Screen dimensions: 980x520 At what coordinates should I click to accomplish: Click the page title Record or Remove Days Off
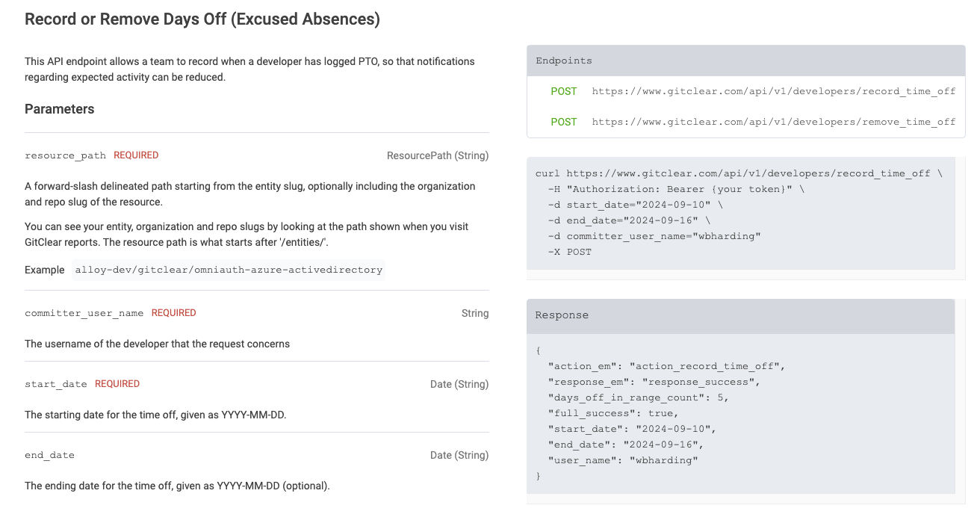click(x=202, y=19)
